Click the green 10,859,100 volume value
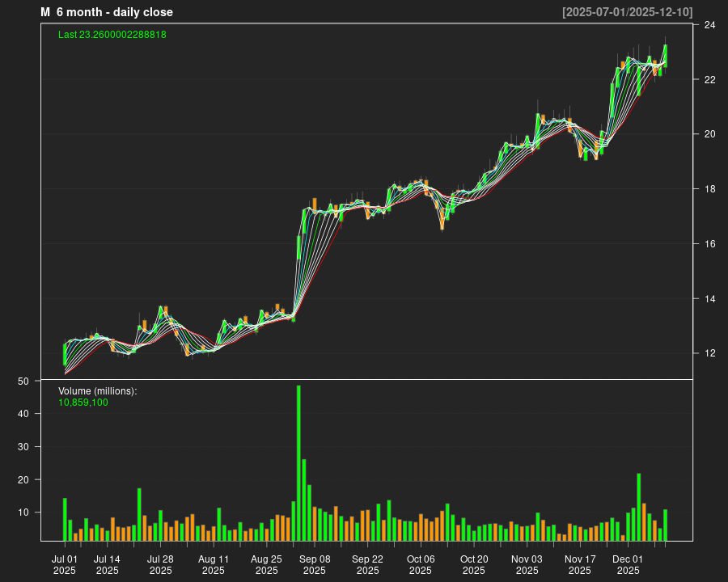Viewport: 728px width, 582px height. (83, 402)
